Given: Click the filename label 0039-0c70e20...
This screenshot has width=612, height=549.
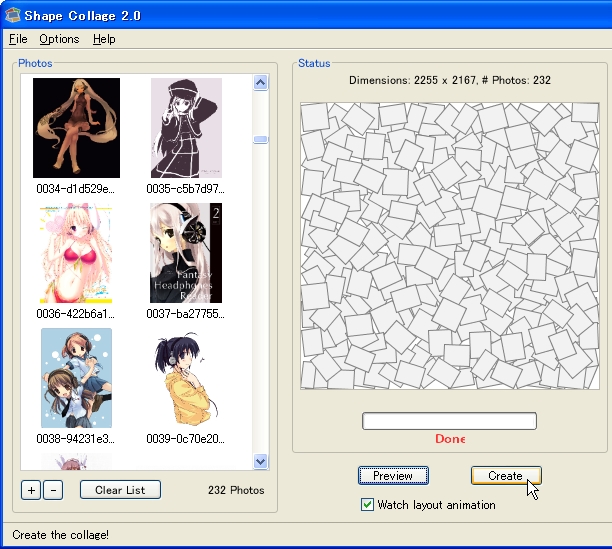Looking at the screenshot, I should (x=185, y=439).
